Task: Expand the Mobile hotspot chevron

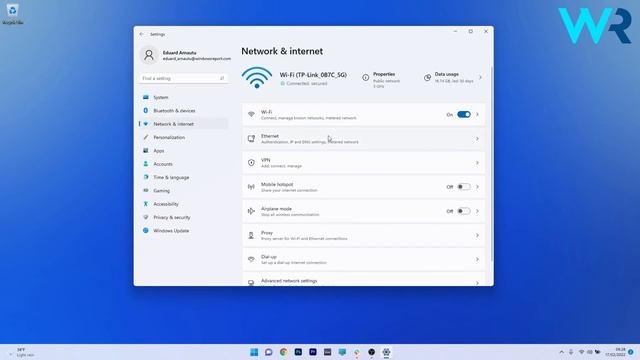Action: [477, 187]
